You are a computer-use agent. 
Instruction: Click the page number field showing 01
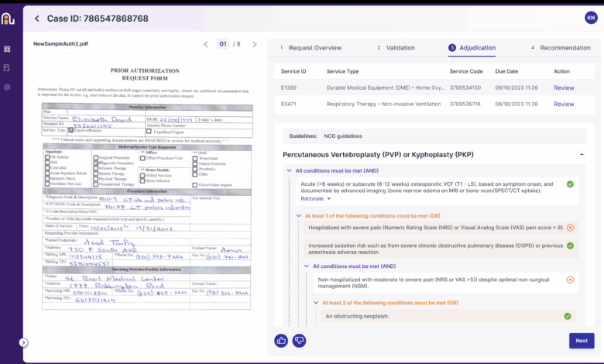[223, 44]
